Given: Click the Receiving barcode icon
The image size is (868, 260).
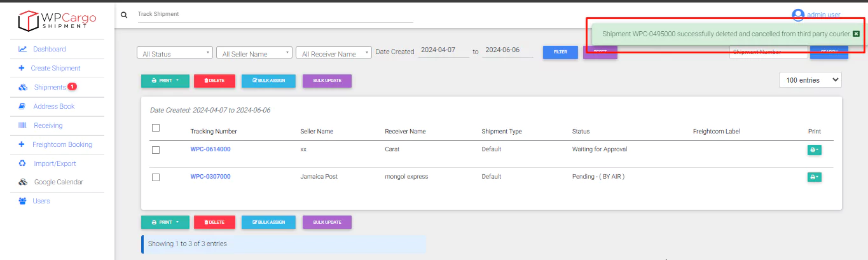Looking at the screenshot, I should tap(22, 125).
